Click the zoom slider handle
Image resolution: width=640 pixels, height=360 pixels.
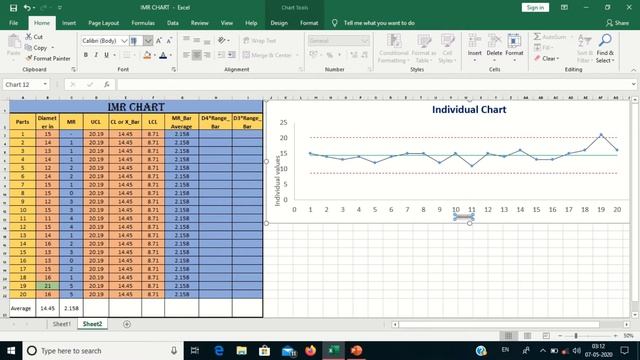click(x=576, y=336)
